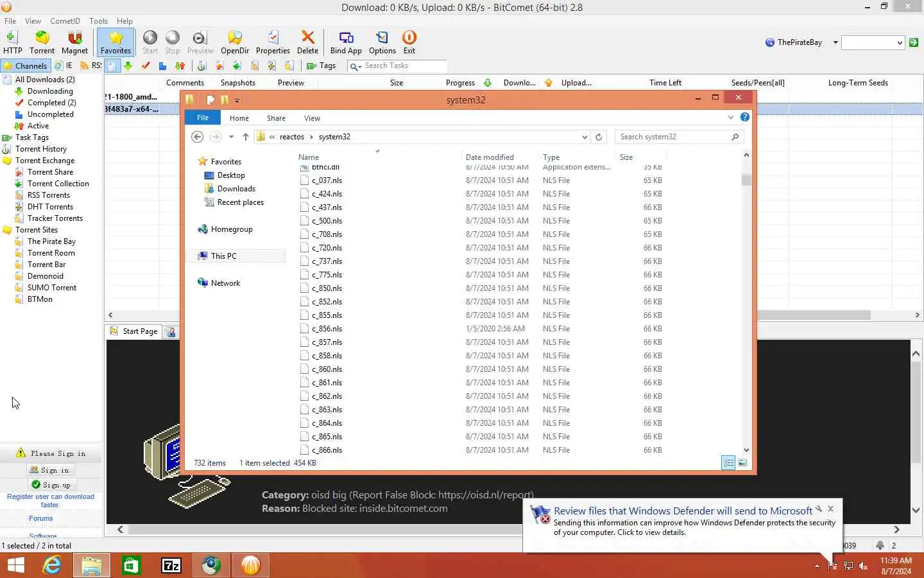Open a Torrent file via toolbar
This screenshot has height=578, width=924.
[42, 42]
